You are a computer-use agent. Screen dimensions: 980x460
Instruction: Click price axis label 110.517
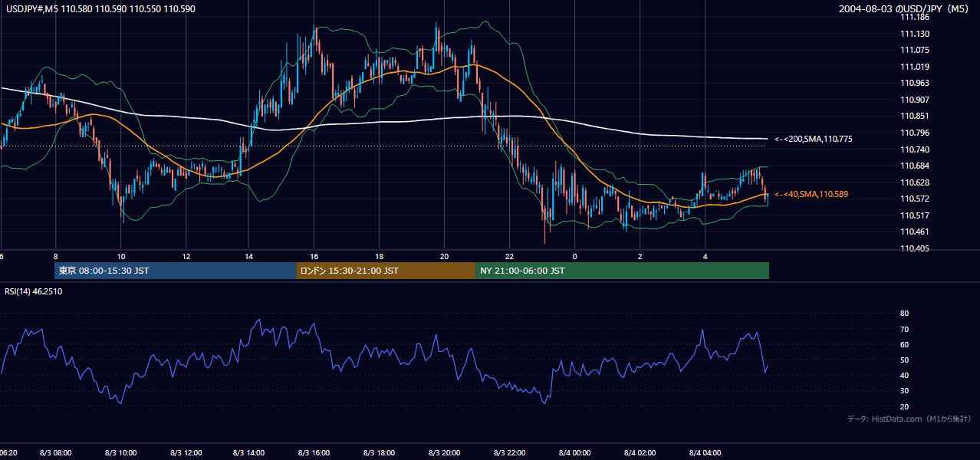pos(915,216)
